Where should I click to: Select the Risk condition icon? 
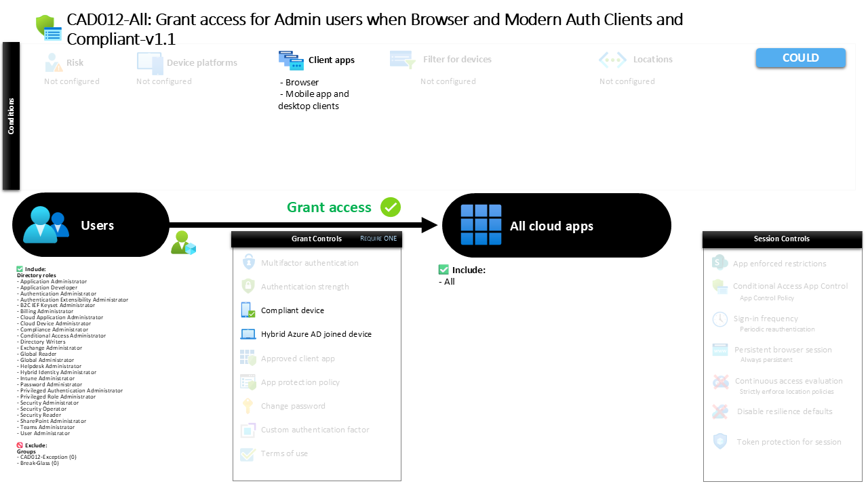52,62
